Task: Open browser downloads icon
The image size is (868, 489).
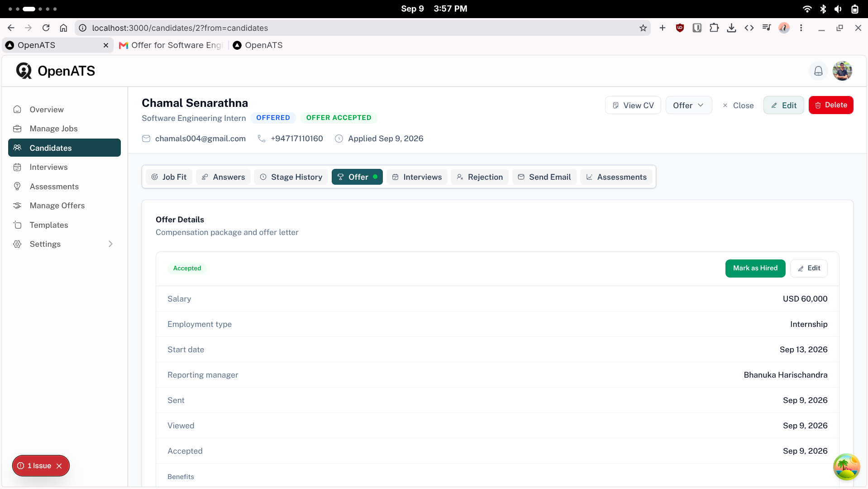Action: (731, 28)
